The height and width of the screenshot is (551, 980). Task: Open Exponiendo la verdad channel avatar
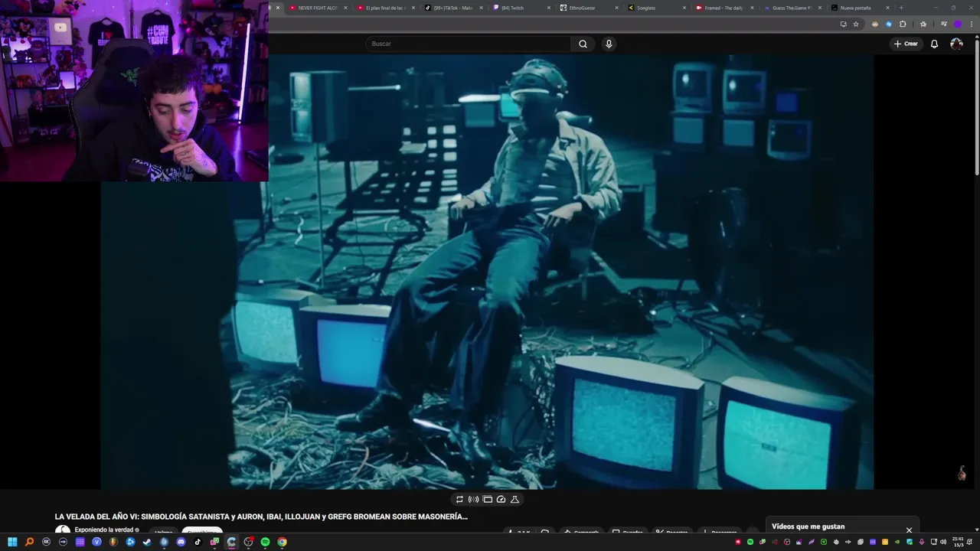62,531
